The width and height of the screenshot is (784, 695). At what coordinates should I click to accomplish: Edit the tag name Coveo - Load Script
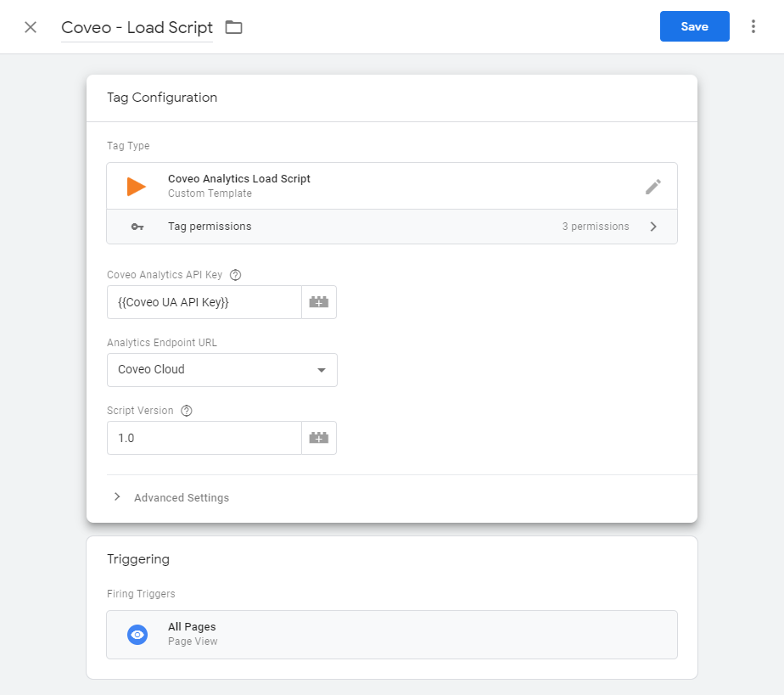point(137,27)
